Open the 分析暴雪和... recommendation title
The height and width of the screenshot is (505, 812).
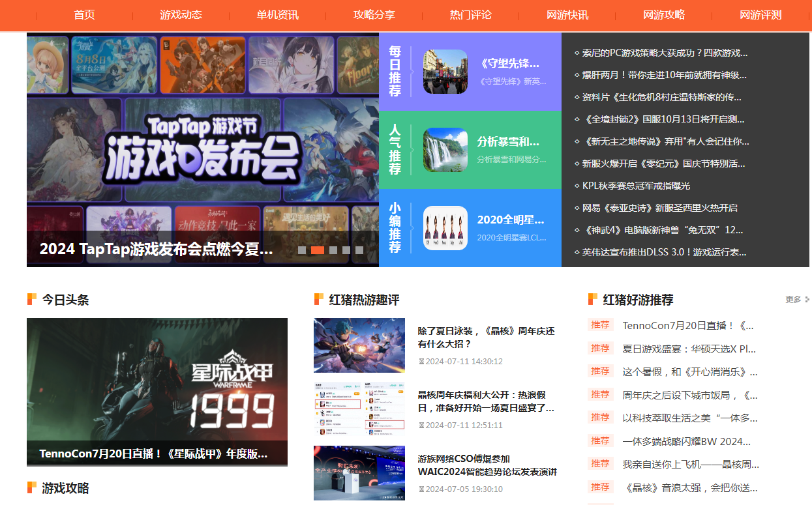click(509, 141)
